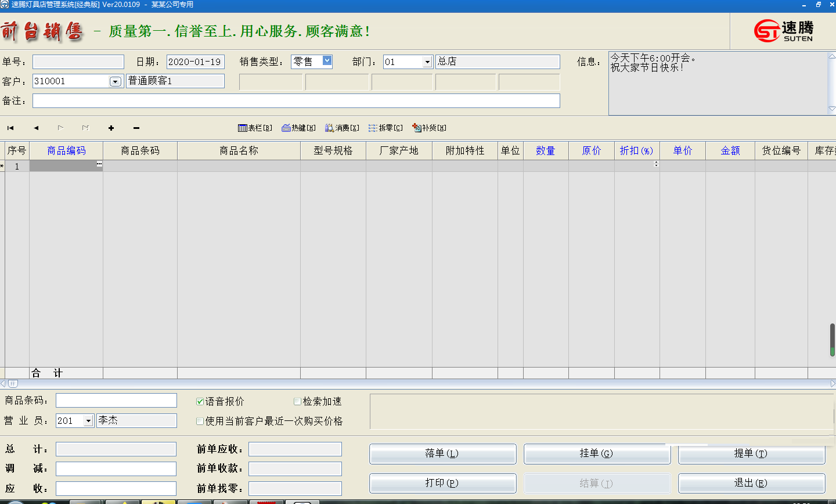
Task: Expand the 营业员 salesperson dropdown
Action: [89, 420]
